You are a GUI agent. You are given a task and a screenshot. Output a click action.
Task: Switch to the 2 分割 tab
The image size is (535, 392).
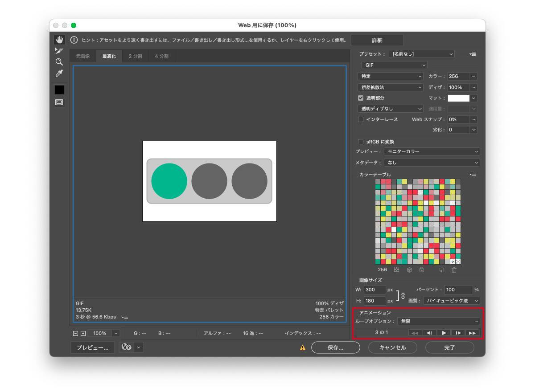[136, 57]
